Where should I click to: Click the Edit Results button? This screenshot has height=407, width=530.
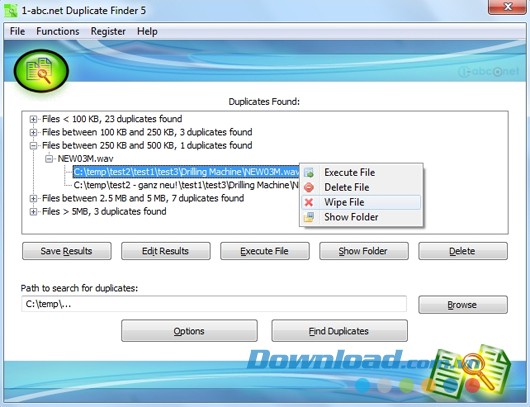166,251
